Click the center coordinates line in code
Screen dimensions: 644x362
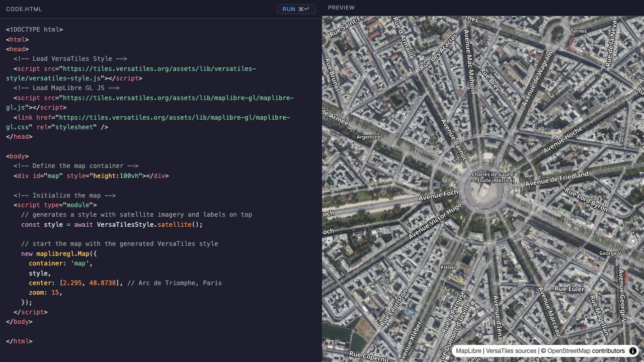(x=125, y=283)
